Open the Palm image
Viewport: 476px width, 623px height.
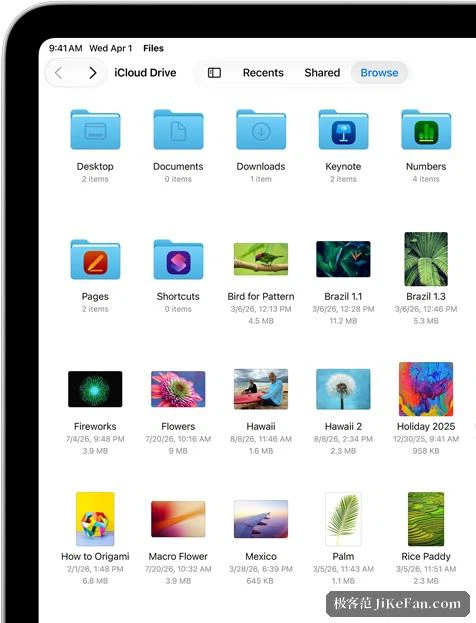tap(343, 519)
